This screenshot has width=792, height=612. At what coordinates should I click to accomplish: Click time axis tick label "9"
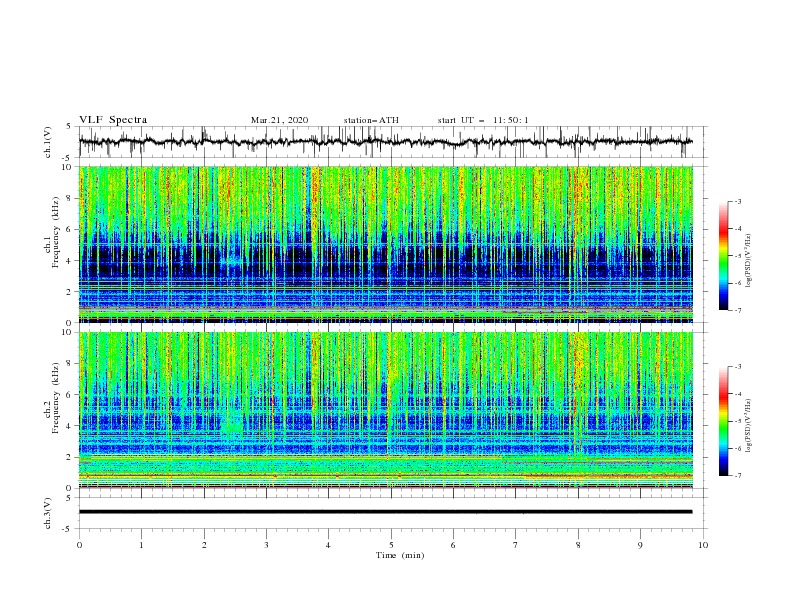pyautogui.click(x=640, y=545)
